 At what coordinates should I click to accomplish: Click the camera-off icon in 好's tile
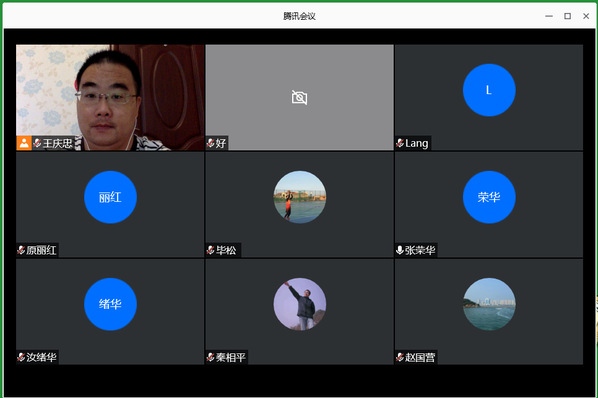click(299, 98)
